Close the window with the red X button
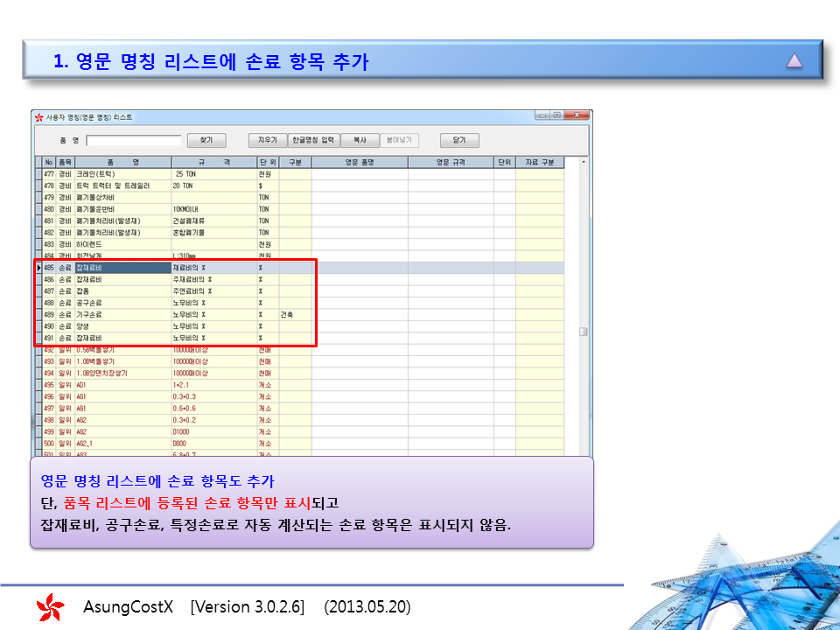Viewport: 840px width, 630px height. (576, 115)
